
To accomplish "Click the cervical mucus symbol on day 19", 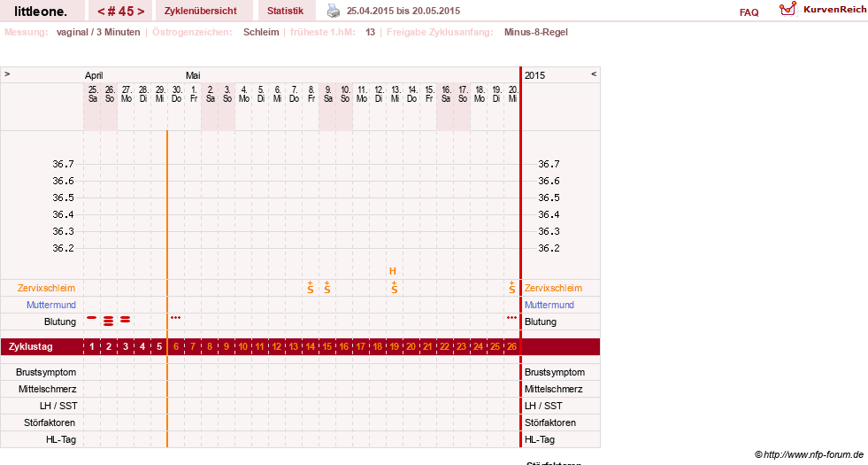I will coord(394,287).
